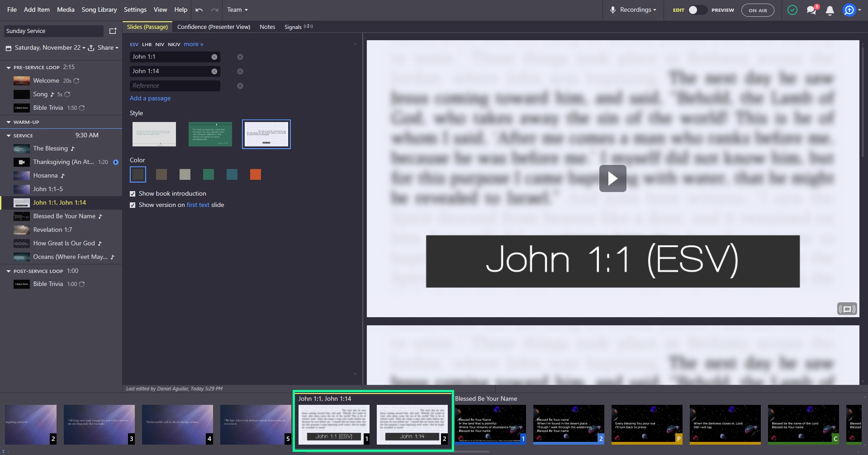Show more Bible versions
The image size is (868, 455).
193,44
